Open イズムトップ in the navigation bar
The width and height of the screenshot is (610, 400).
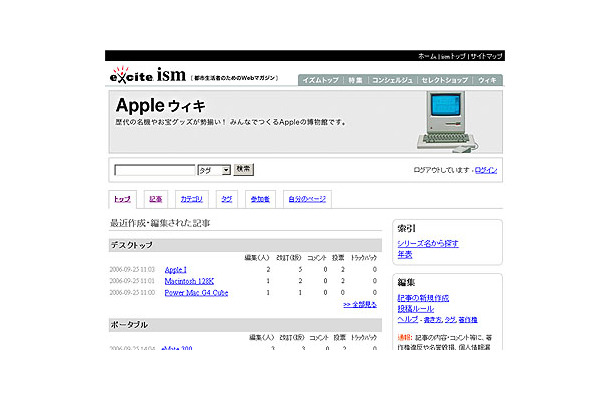coord(321,80)
